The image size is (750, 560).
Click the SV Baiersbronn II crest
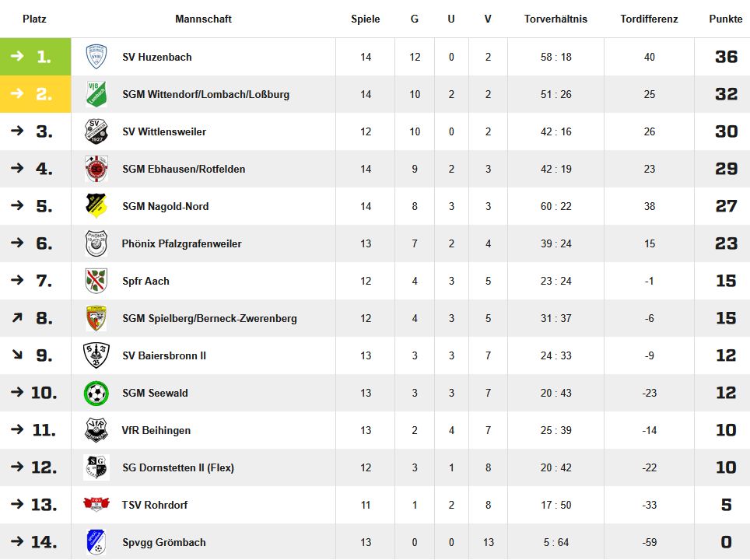96,355
